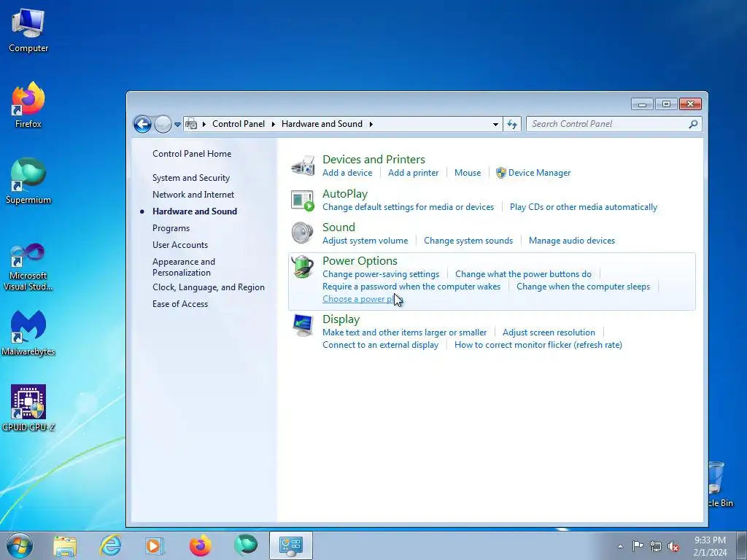This screenshot has height=560, width=747.
Task: Click Play CDs or other media automatically
Action: coord(584,207)
